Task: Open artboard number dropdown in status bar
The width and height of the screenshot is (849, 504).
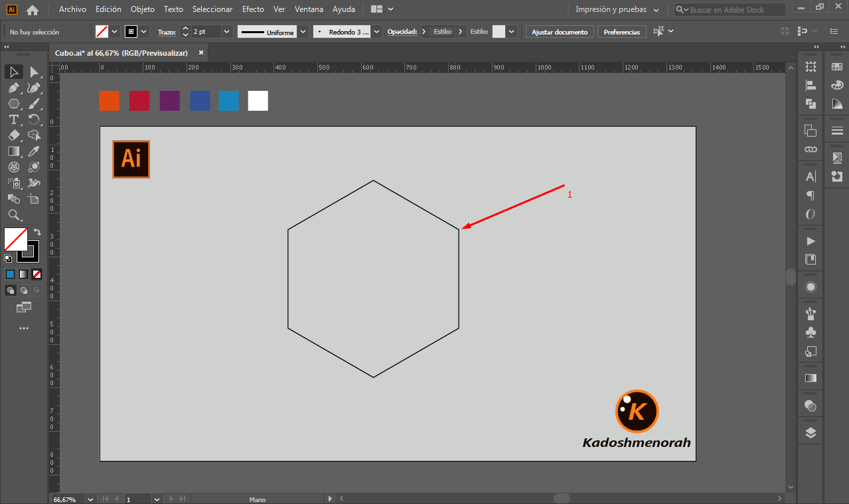Action: point(157,499)
